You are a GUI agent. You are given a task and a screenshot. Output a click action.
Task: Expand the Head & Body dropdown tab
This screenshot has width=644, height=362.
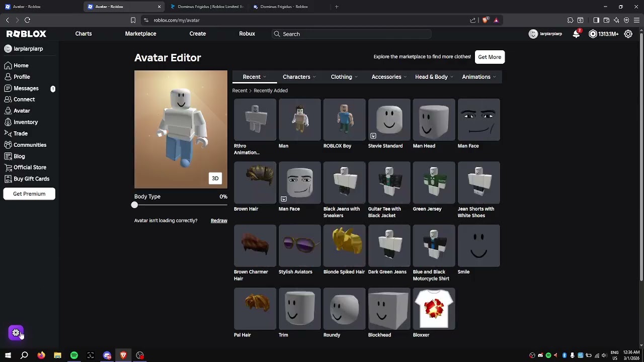(434, 77)
